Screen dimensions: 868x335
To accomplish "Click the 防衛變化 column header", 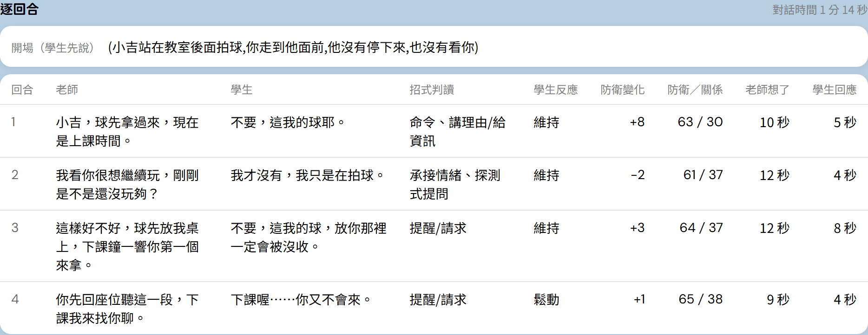I will (623, 90).
